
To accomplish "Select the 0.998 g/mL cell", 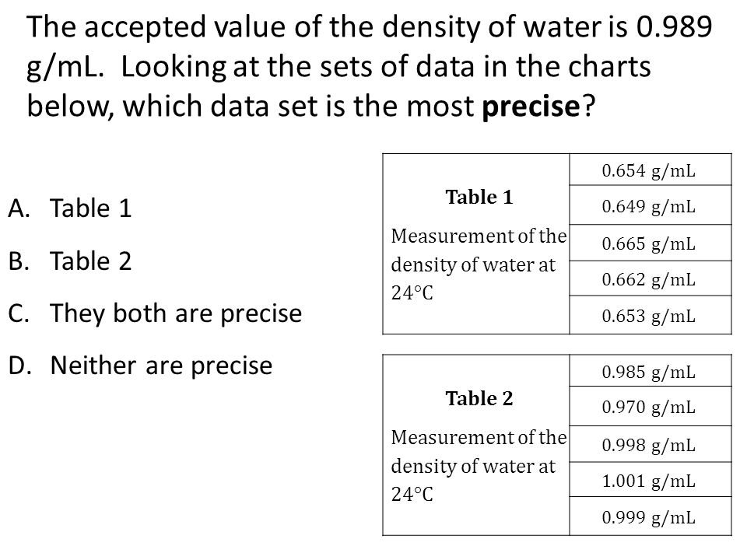I will point(651,444).
